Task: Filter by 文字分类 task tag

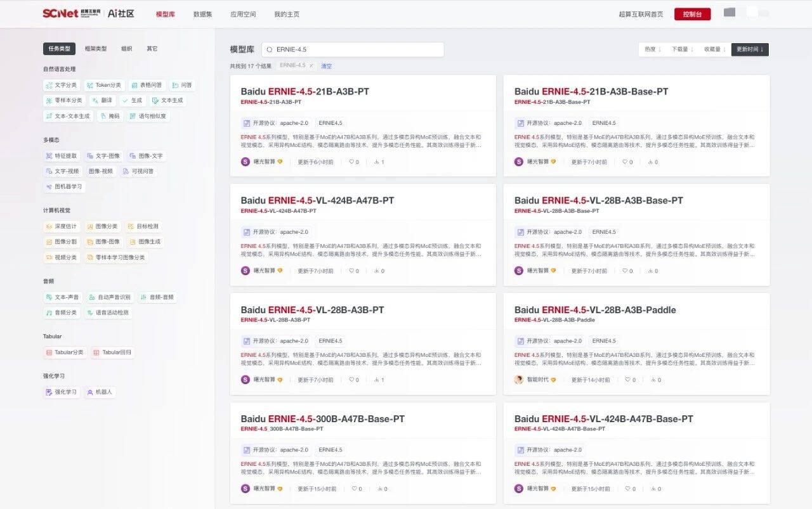Action: [62, 85]
